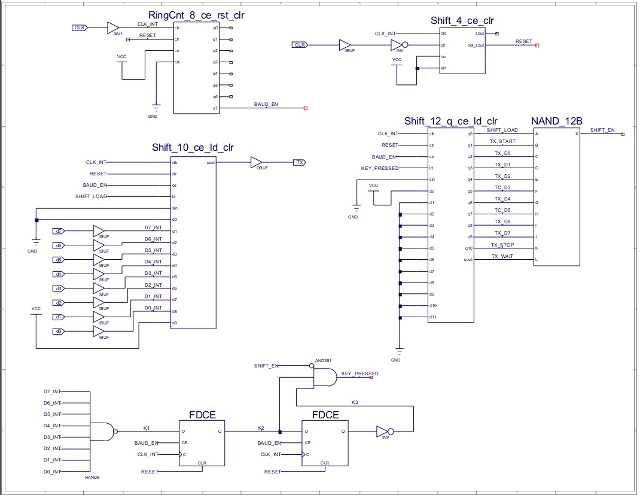Select the KEY_PRESSED net label at AND gate output
The height and width of the screenshot is (495, 640).
[x=360, y=372]
